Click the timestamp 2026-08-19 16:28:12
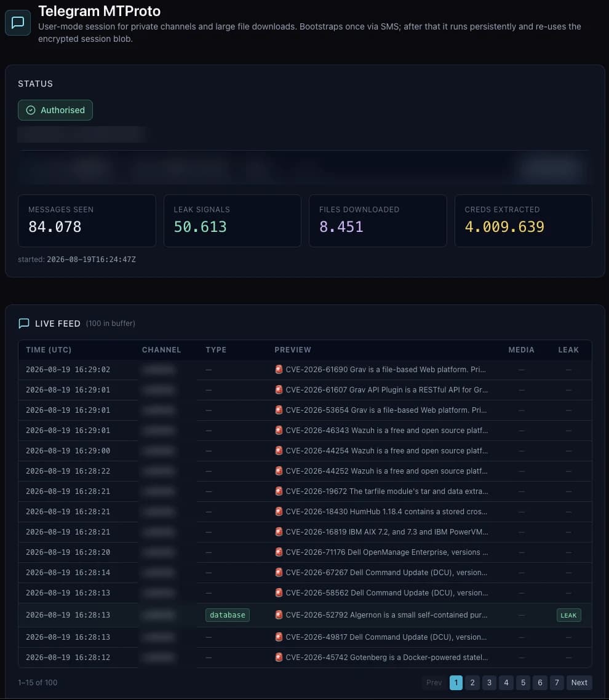 (68, 657)
